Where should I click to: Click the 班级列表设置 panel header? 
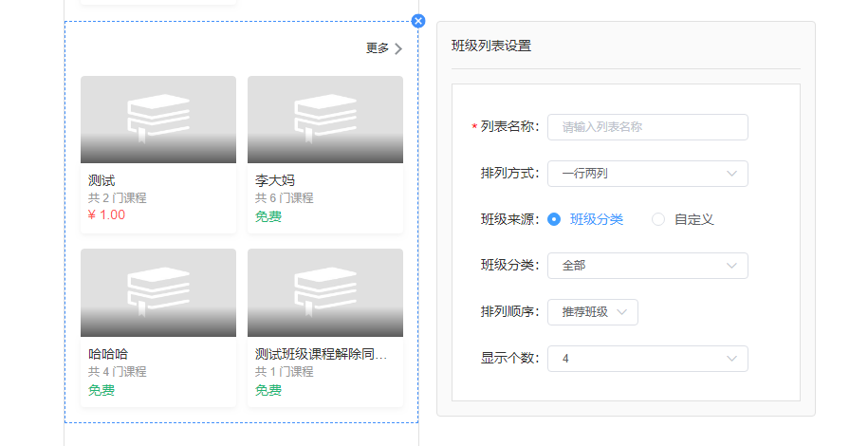point(491,46)
